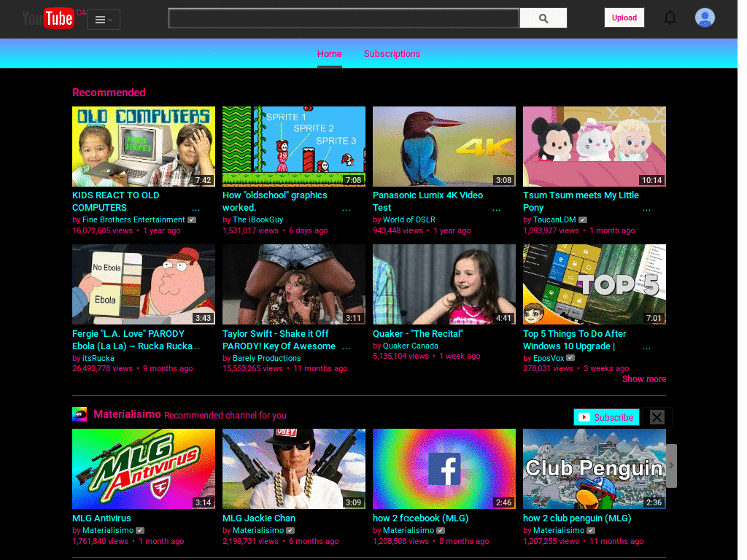The image size is (747, 560).
Task: Click Show more under Recommended
Action: (644, 379)
